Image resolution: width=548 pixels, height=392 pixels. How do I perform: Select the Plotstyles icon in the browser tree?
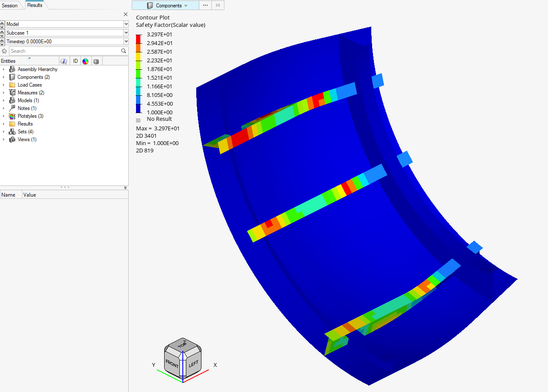13,116
